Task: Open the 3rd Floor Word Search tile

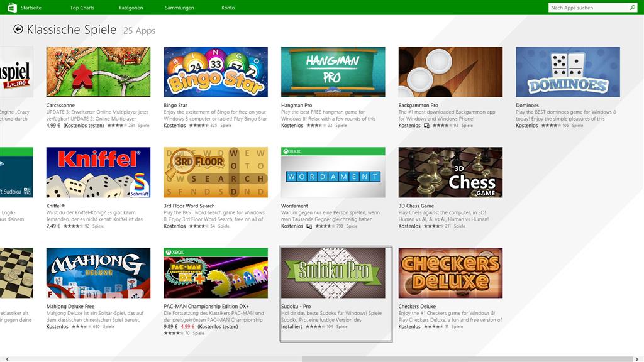Action: (x=216, y=172)
